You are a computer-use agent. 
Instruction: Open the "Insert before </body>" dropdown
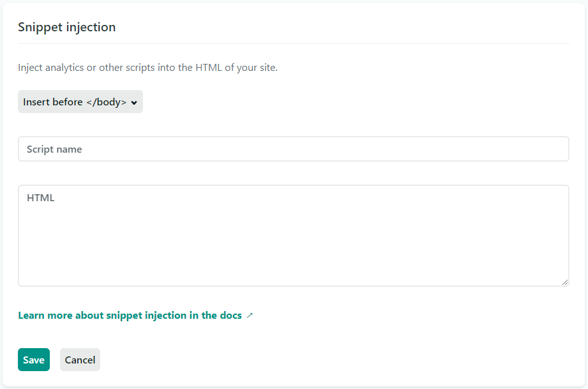80,102
